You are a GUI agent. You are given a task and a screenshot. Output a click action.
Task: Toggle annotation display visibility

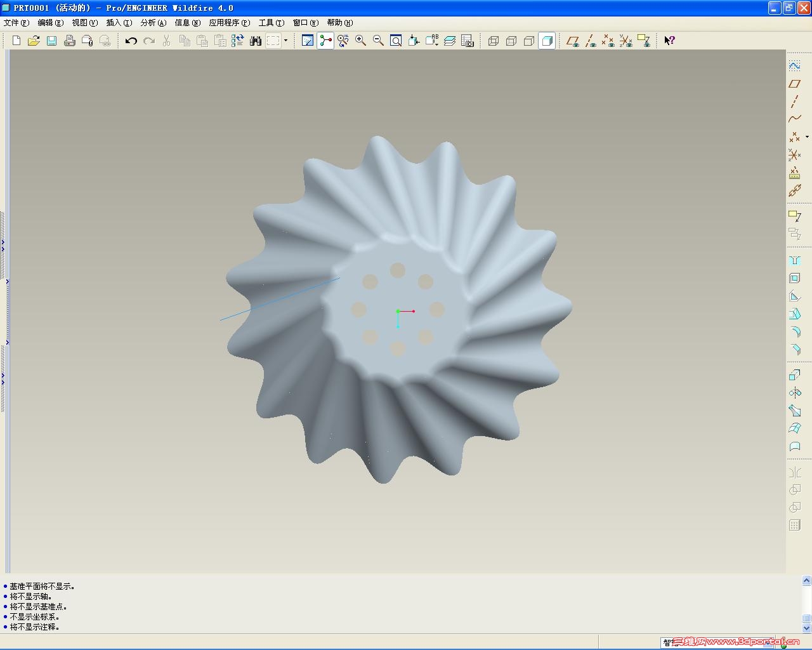pyautogui.click(x=644, y=41)
